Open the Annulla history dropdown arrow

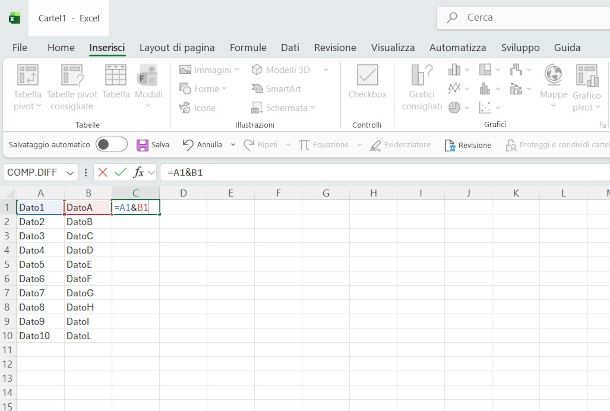point(233,145)
